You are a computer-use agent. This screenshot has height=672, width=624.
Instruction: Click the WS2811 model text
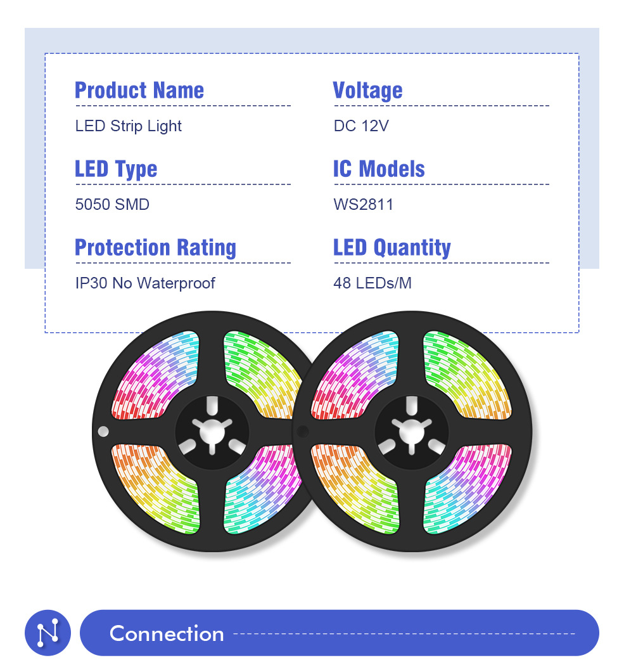(x=363, y=204)
